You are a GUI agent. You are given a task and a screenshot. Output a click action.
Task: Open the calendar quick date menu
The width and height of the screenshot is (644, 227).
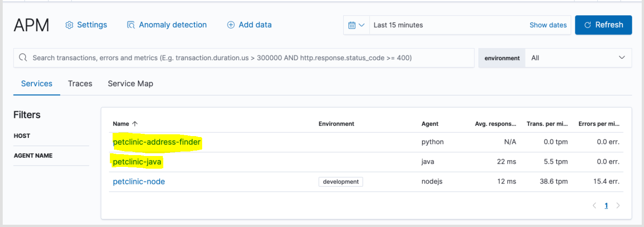(356, 25)
